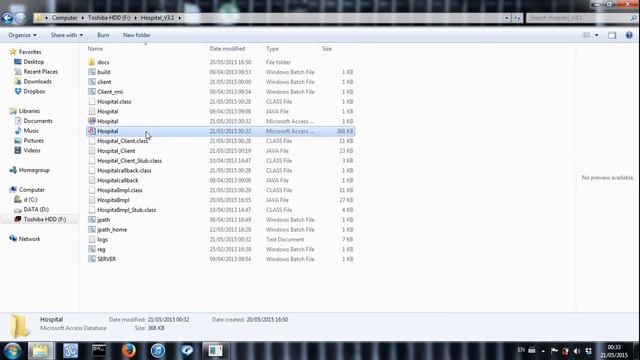This screenshot has width=640, height=360.
Task: Select the HospitalImpl JAVA file
Action: point(113,200)
